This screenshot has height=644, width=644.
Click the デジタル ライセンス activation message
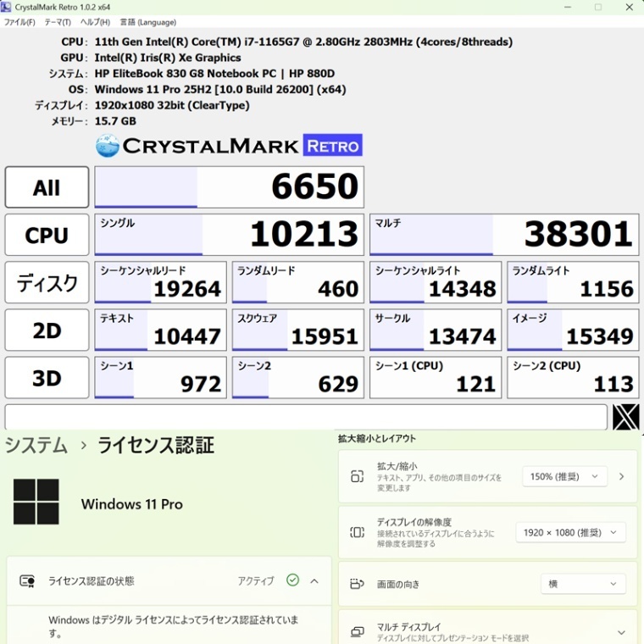(174, 626)
